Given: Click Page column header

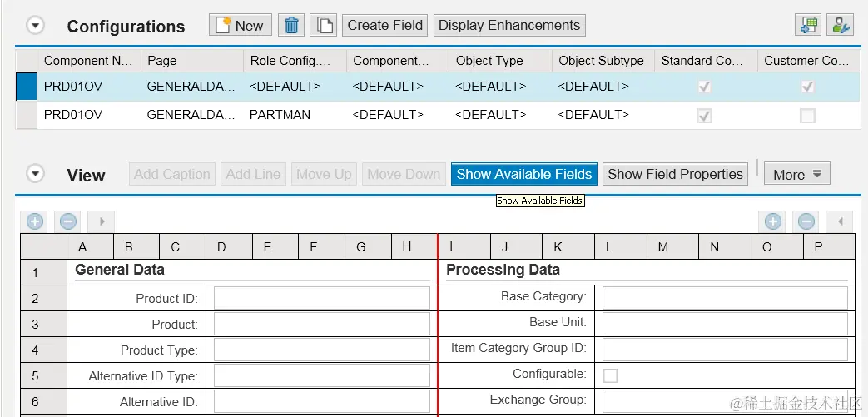Looking at the screenshot, I should 192,61.
